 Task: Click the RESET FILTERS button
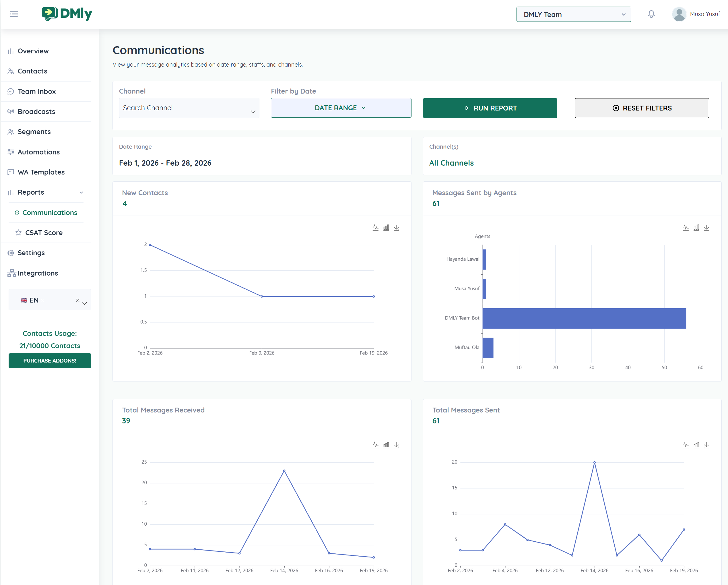click(x=641, y=108)
